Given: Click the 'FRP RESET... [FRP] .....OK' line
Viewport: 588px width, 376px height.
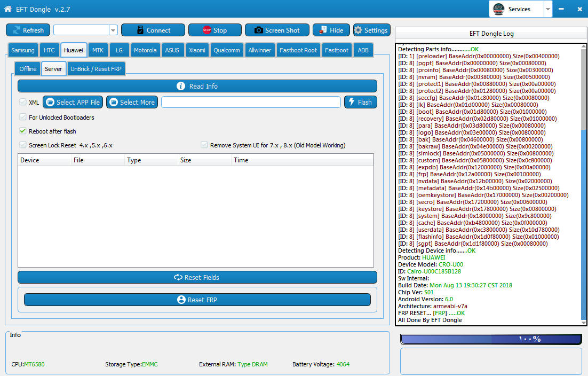Looking at the screenshot, I should (x=432, y=313).
